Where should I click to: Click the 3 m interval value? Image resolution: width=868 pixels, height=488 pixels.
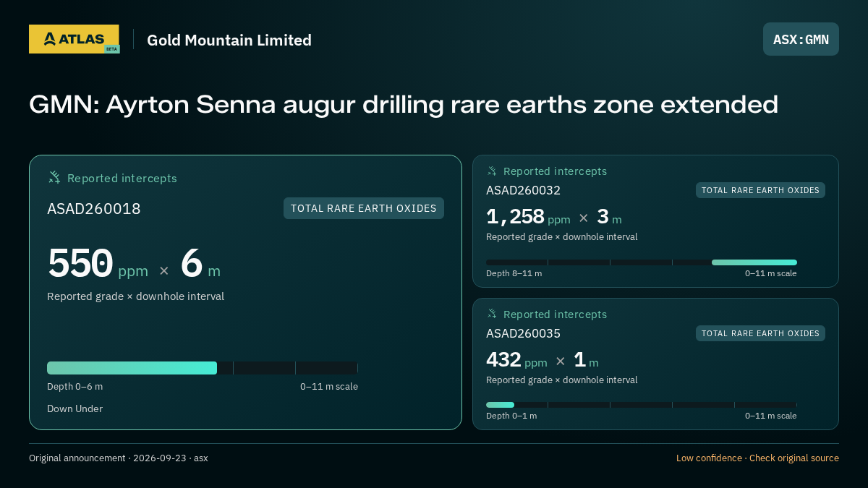click(609, 217)
